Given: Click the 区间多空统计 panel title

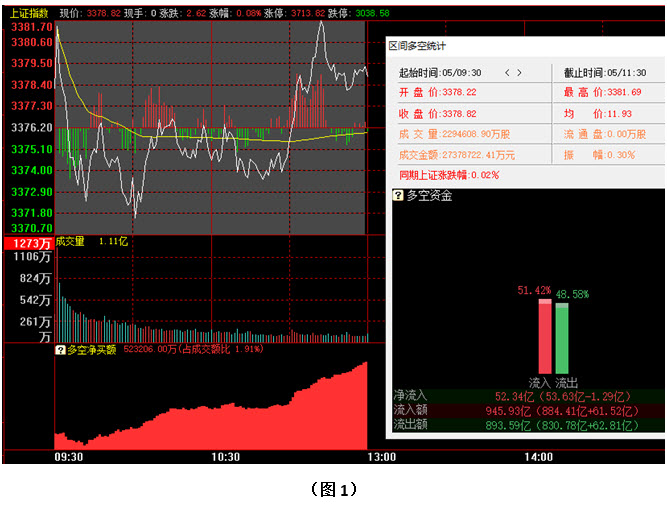Looking at the screenshot, I should [417, 46].
